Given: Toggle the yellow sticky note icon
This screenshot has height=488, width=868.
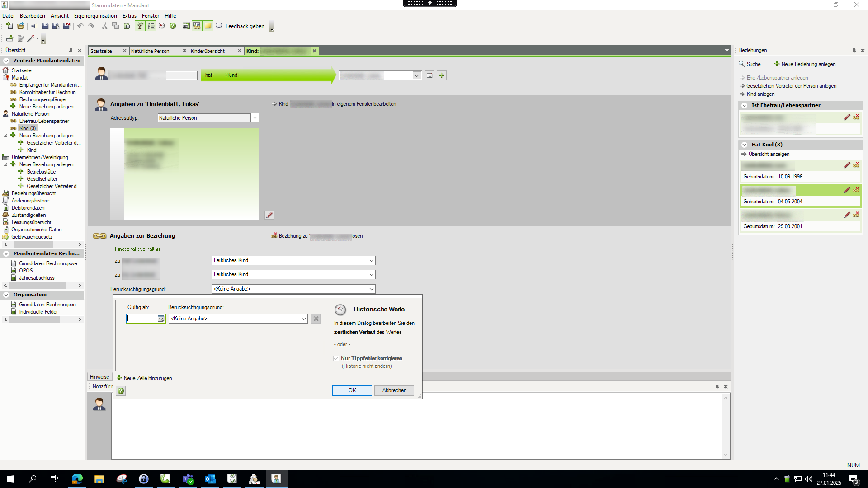Looking at the screenshot, I should (x=208, y=26).
